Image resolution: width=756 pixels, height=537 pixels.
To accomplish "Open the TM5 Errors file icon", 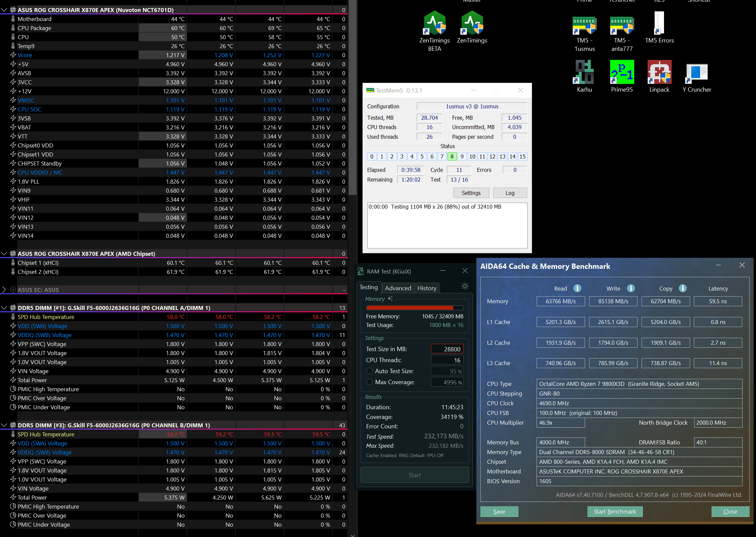I will pyautogui.click(x=659, y=23).
